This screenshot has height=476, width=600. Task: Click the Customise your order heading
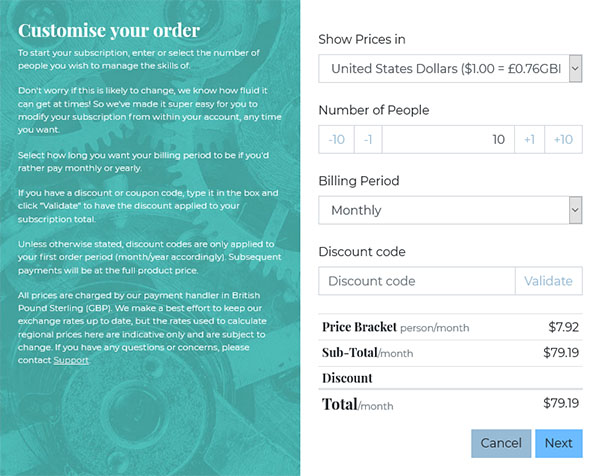pyautogui.click(x=109, y=31)
